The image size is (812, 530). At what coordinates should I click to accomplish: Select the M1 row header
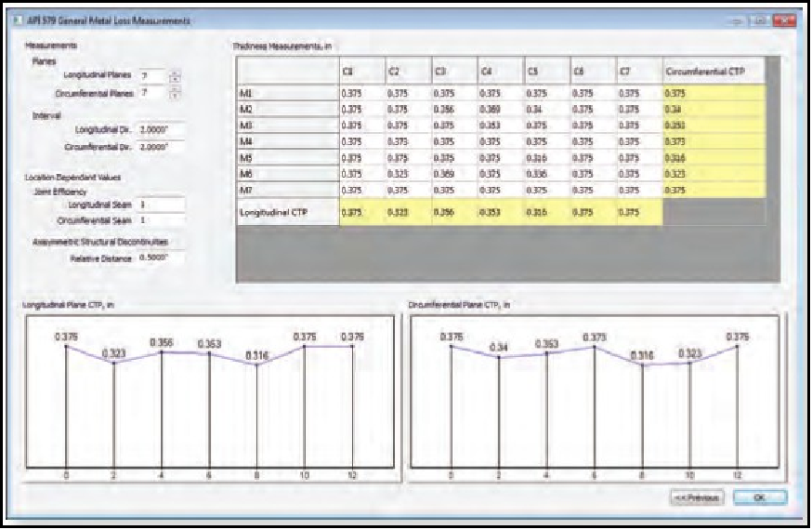[285, 93]
